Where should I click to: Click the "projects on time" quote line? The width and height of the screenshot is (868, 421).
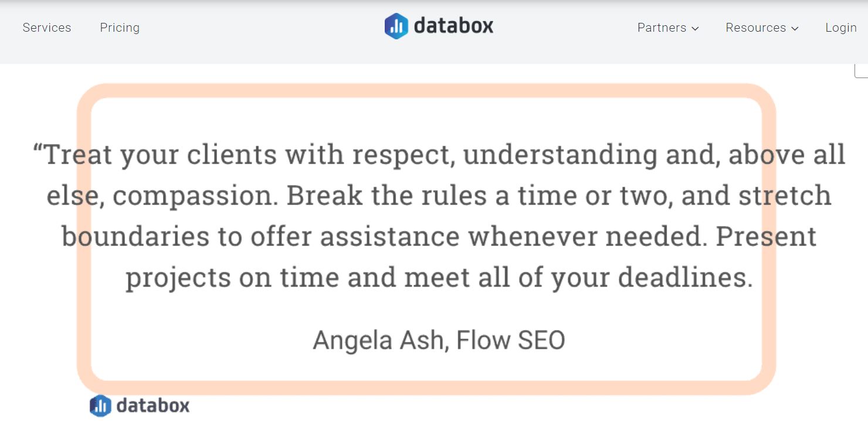[439, 277]
